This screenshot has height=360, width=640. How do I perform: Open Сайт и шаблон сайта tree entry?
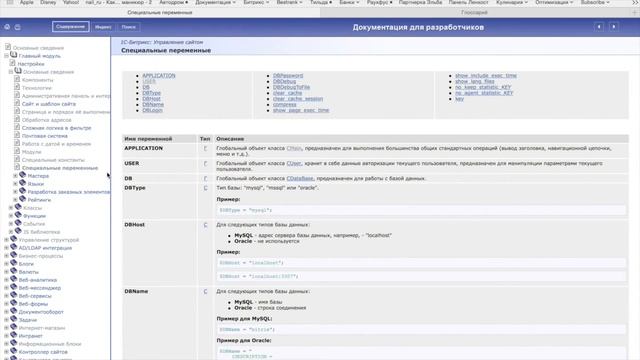pos(49,104)
